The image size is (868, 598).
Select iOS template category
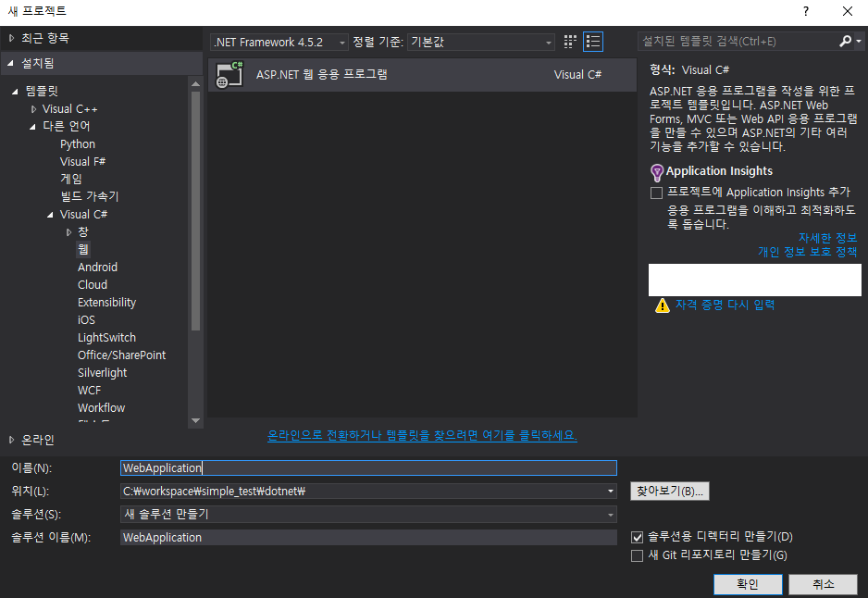coord(86,320)
